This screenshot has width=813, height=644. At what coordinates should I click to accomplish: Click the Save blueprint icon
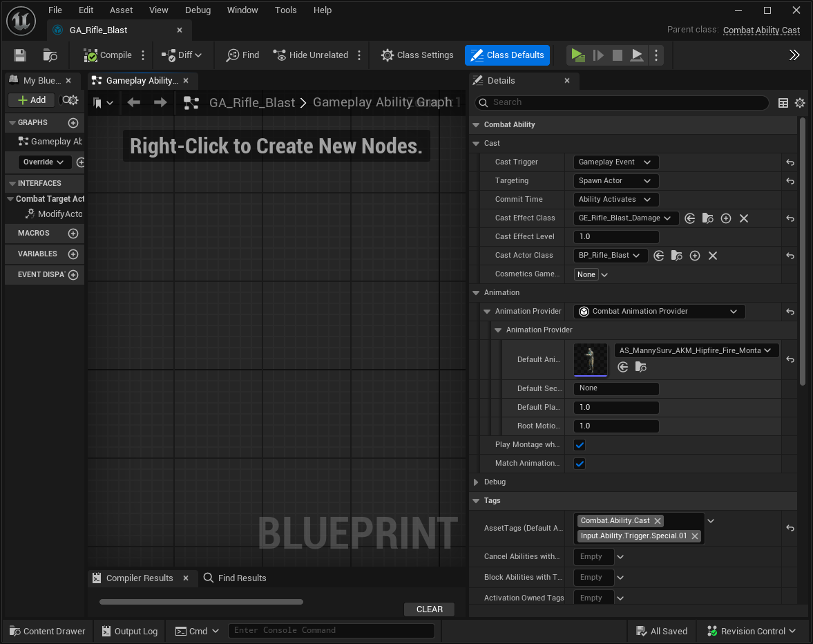20,55
